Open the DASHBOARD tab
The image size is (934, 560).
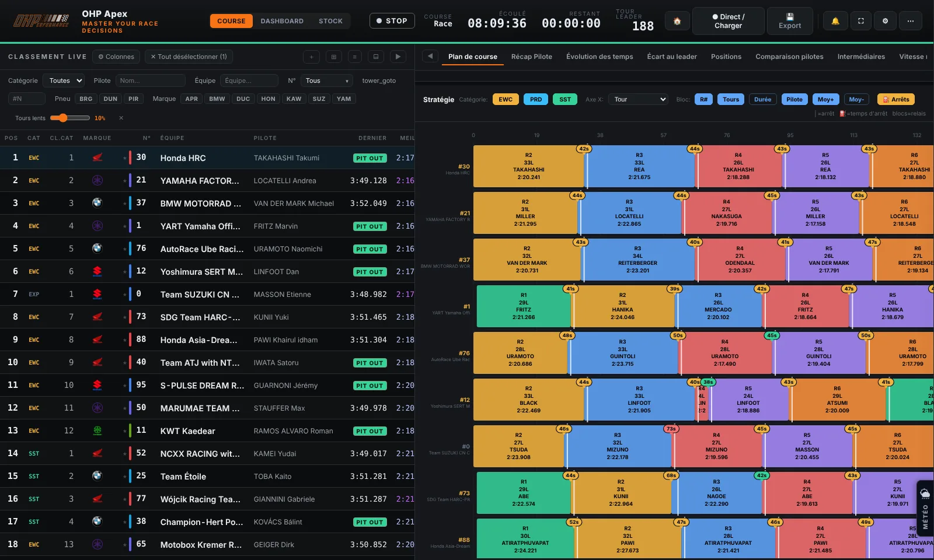(282, 21)
